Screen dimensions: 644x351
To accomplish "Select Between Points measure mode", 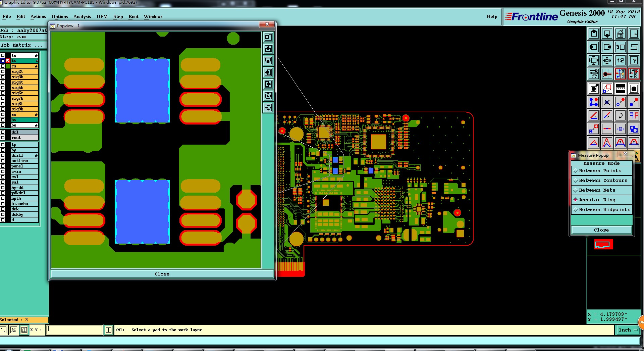I will (x=601, y=171).
